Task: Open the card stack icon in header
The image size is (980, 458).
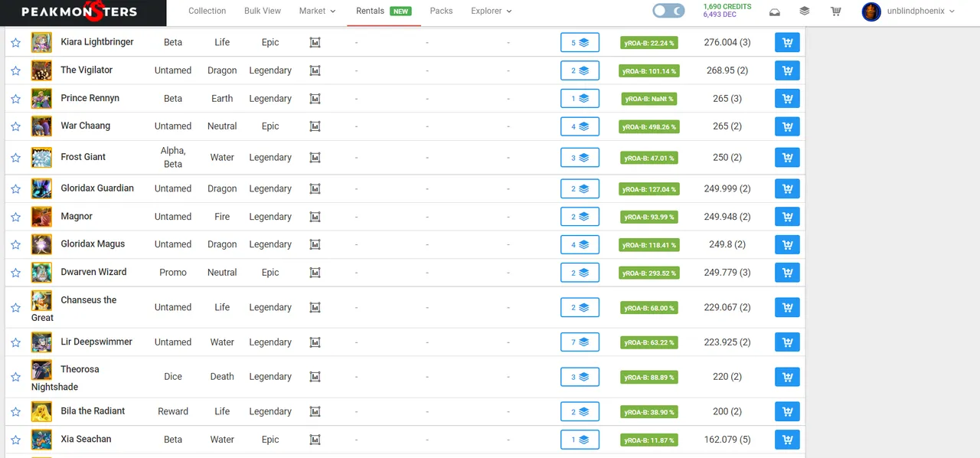Action: [805, 11]
